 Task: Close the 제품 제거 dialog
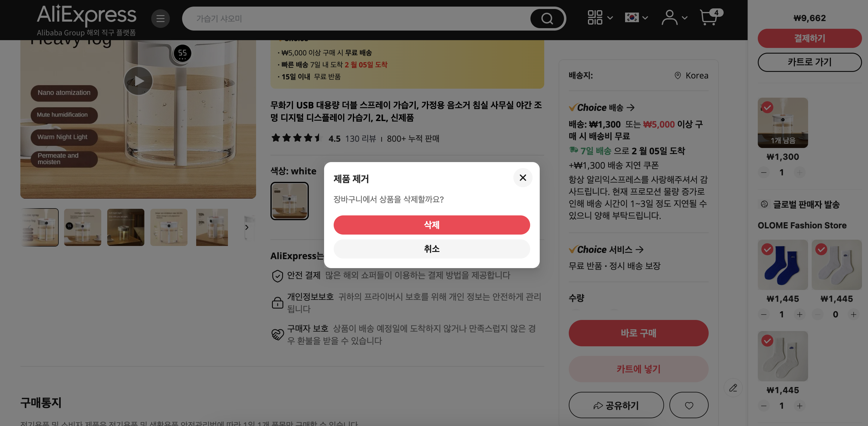(523, 178)
